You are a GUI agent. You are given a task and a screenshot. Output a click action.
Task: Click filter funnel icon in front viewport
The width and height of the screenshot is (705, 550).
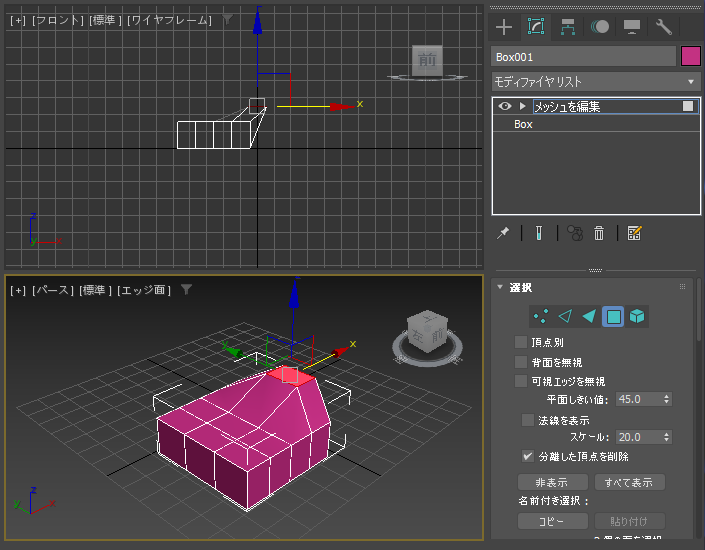tap(228, 19)
